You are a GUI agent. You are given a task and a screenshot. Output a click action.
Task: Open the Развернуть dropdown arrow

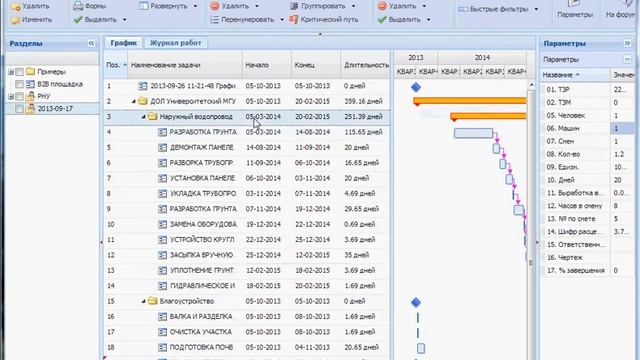click(195, 6)
